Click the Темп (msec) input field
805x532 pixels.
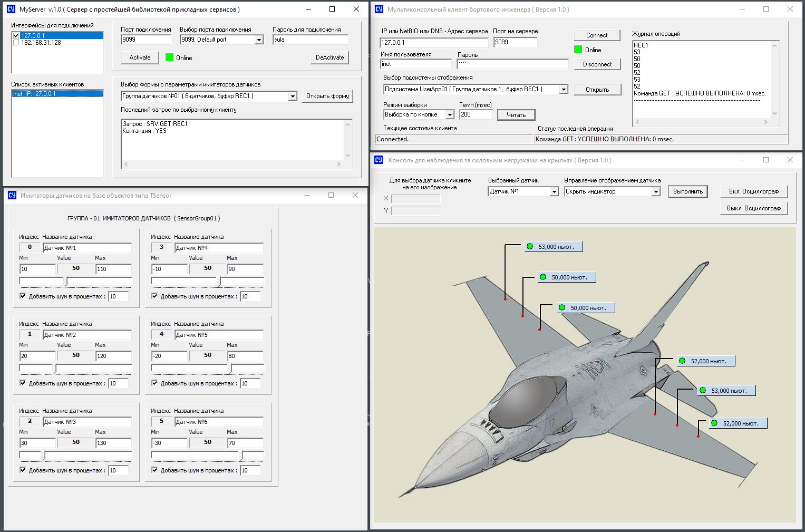[476, 114]
